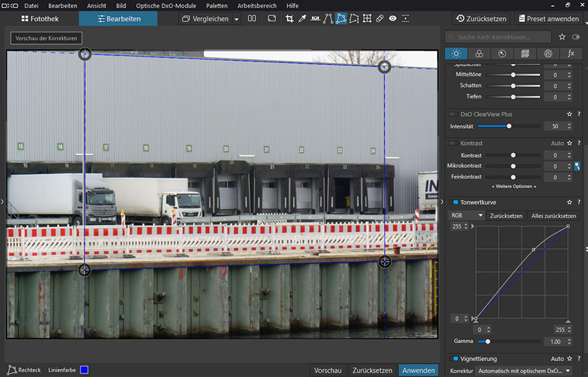Switch to the Fotothek tab
588x377 pixels.
39,19
